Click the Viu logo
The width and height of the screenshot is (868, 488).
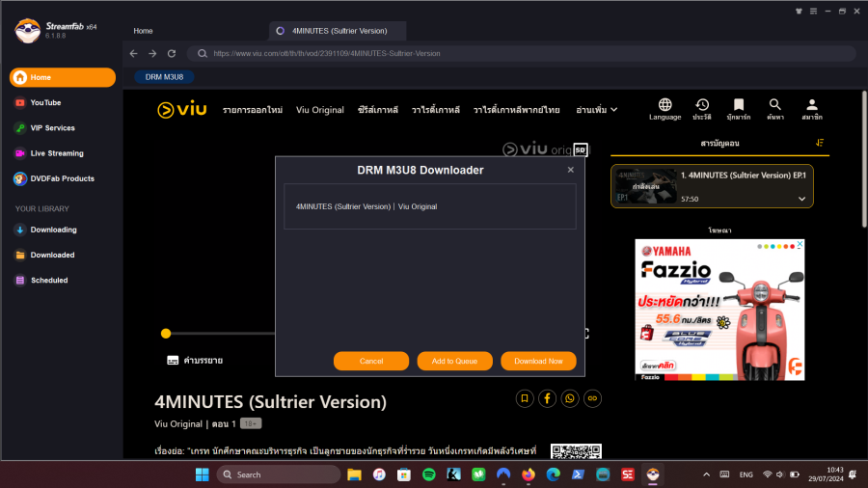point(181,110)
